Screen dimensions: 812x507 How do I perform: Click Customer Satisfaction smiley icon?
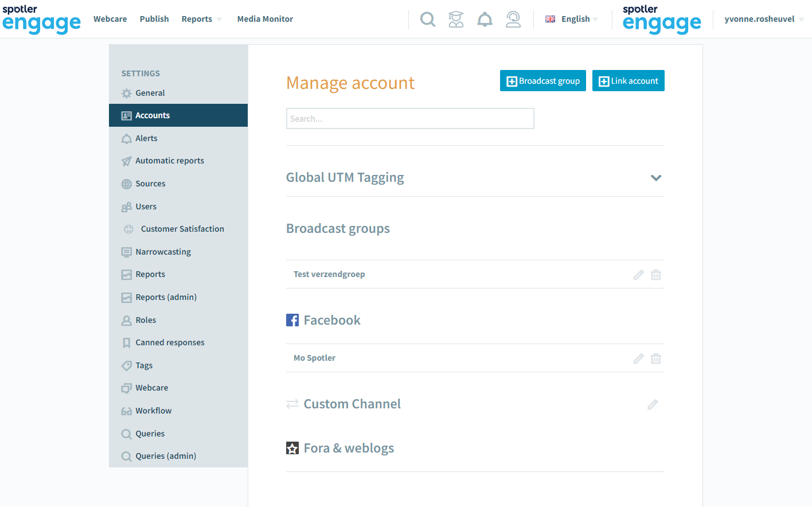coord(129,229)
